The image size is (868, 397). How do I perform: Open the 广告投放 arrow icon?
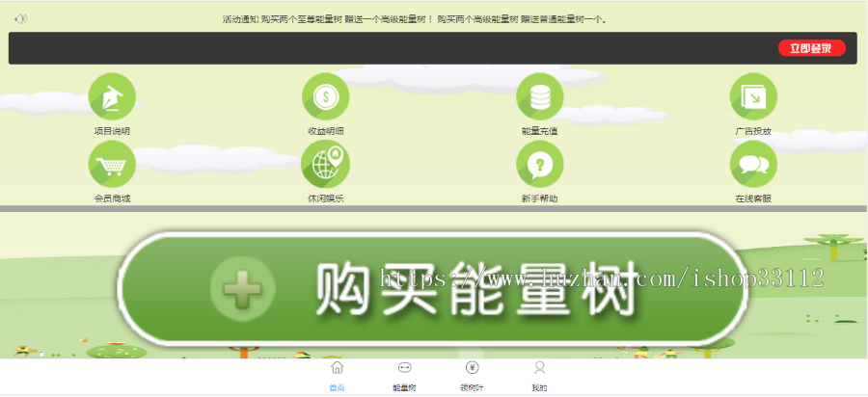(753, 96)
